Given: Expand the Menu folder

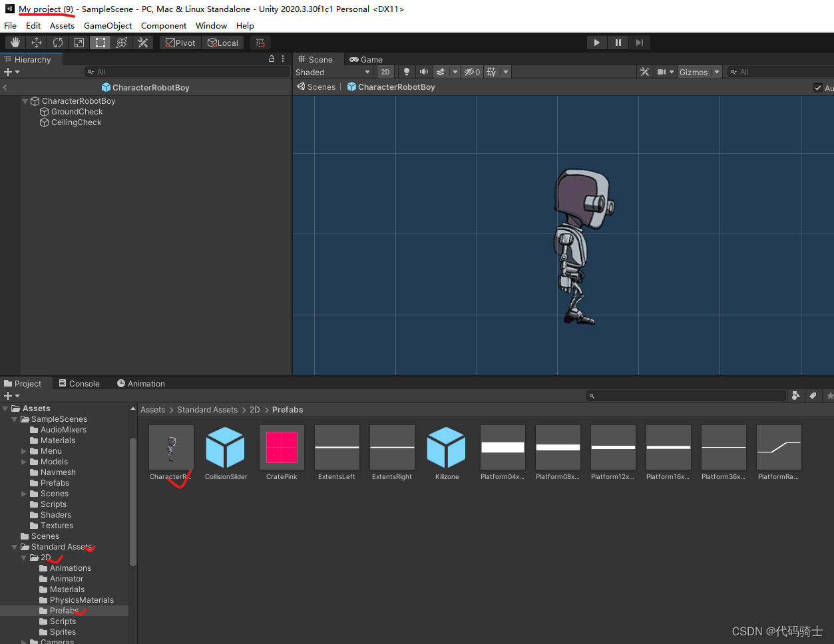Looking at the screenshot, I should (x=24, y=451).
